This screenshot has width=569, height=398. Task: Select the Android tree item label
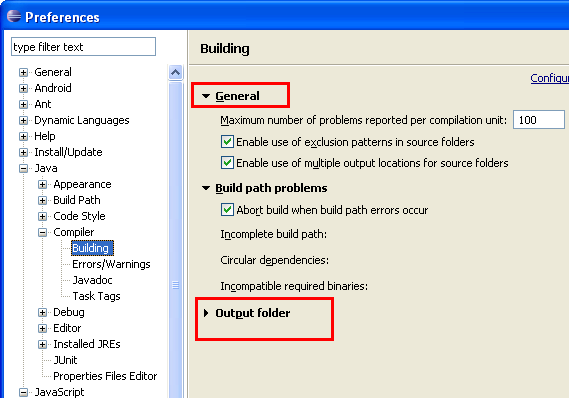point(53,88)
